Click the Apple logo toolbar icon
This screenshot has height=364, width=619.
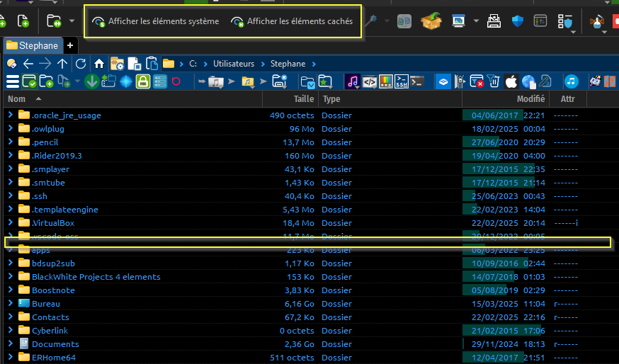(511, 81)
